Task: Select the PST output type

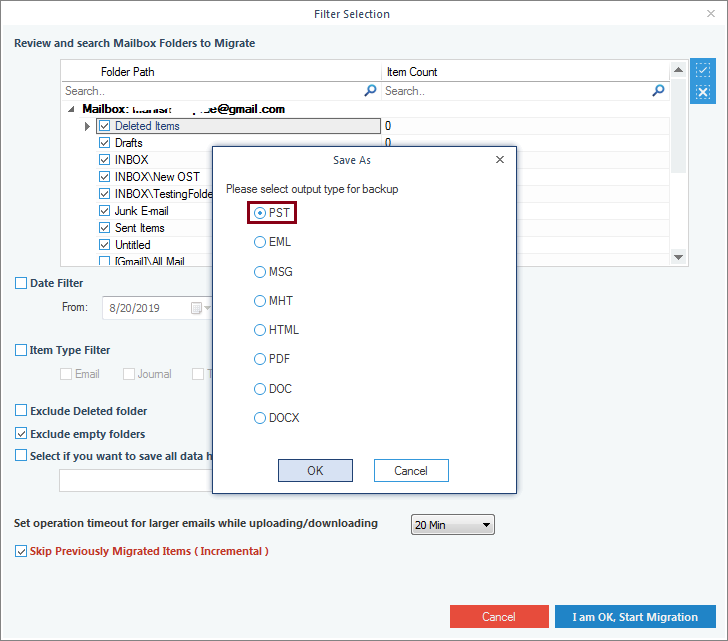Action: click(260, 213)
